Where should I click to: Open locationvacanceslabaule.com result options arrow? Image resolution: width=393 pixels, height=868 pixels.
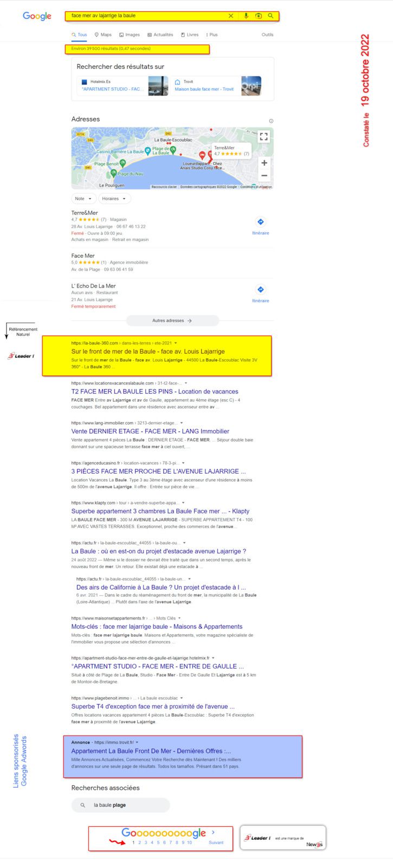pos(186,383)
